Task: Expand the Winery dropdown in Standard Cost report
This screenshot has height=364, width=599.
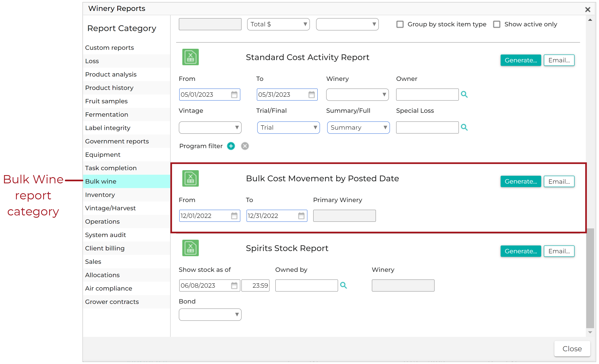Action: [357, 95]
